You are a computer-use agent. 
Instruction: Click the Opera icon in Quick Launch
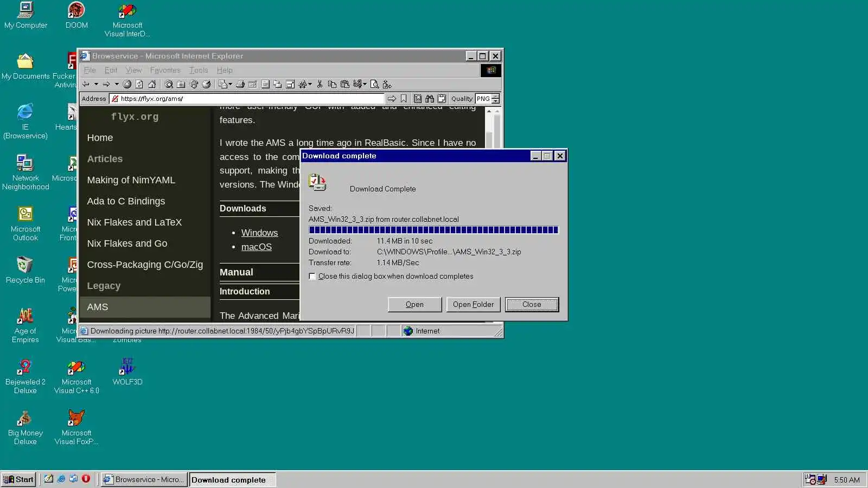pyautogui.click(x=86, y=479)
